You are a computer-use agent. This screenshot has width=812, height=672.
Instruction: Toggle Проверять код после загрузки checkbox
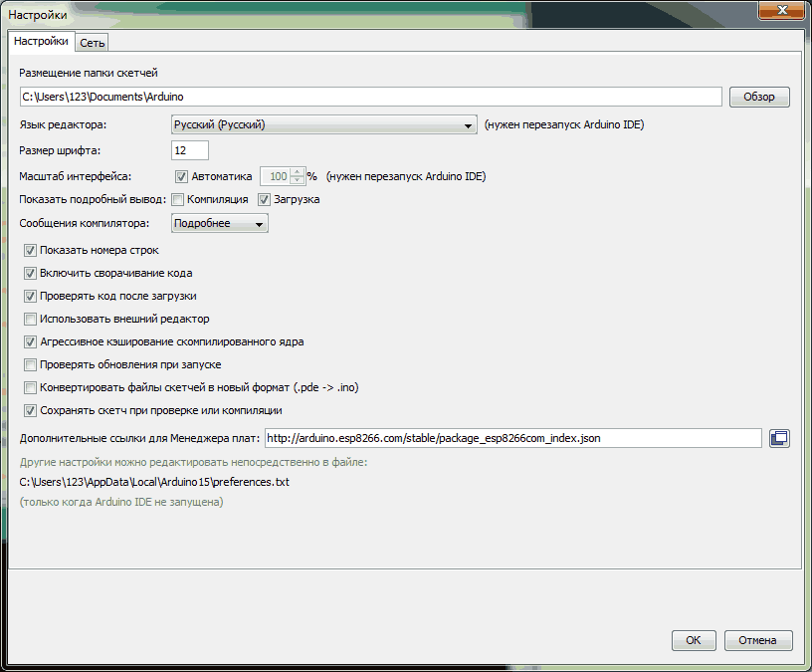click(30, 296)
